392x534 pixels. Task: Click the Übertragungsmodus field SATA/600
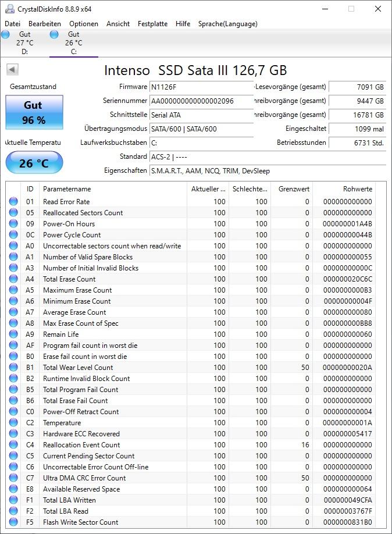coord(201,129)
